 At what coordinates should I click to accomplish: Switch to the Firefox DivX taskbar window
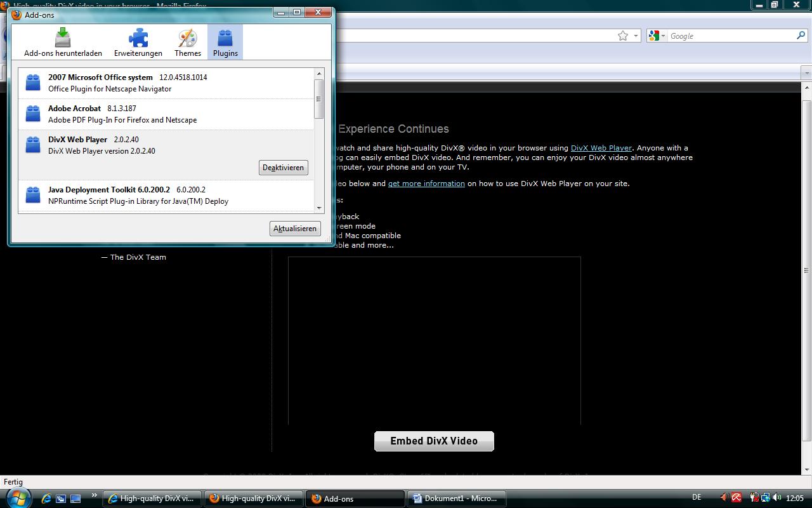[x=254, y=498]
